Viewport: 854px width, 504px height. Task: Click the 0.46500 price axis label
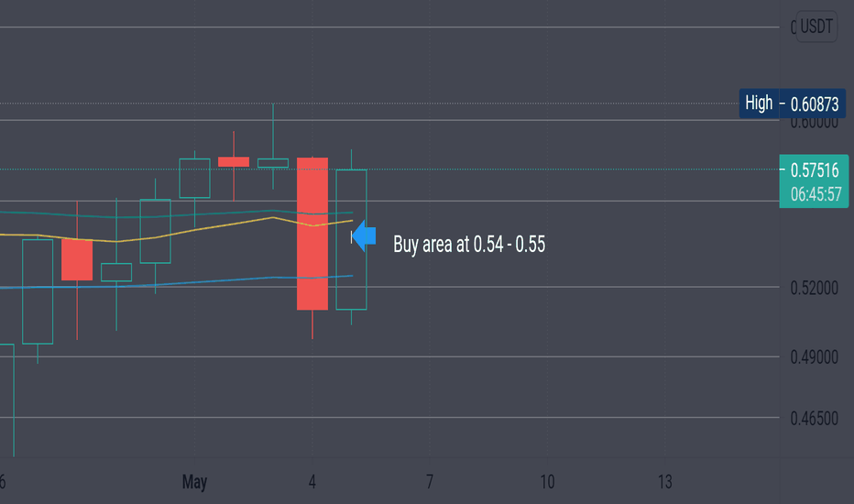pos(815,419)
